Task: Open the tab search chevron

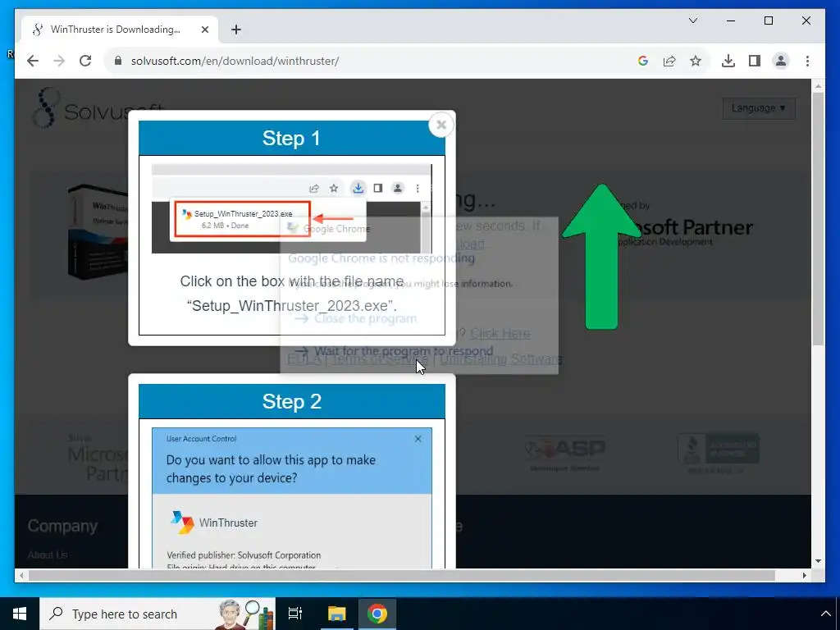Action: coord(692,21)
